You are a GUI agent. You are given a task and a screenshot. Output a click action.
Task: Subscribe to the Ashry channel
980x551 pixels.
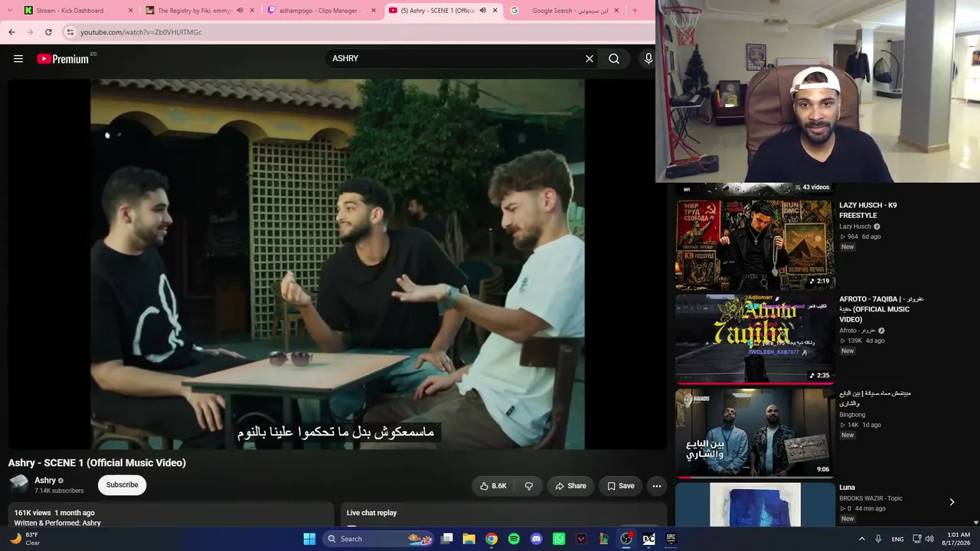tap(122, 485)
